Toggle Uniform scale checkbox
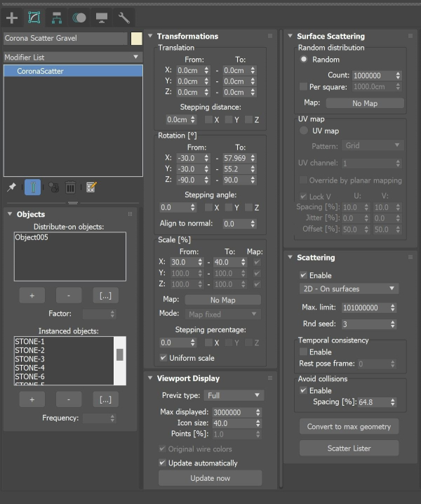The width and height of the screenshot is (421, 504). click(163, 358)
